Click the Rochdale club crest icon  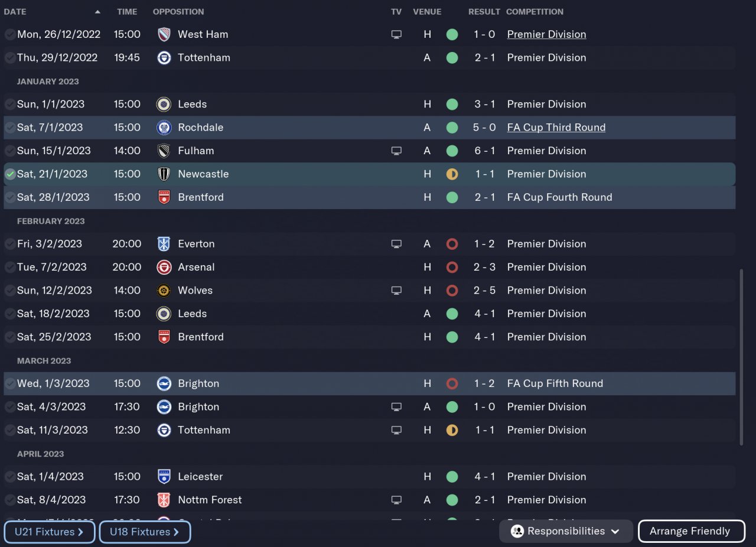(x=164, y=128)
